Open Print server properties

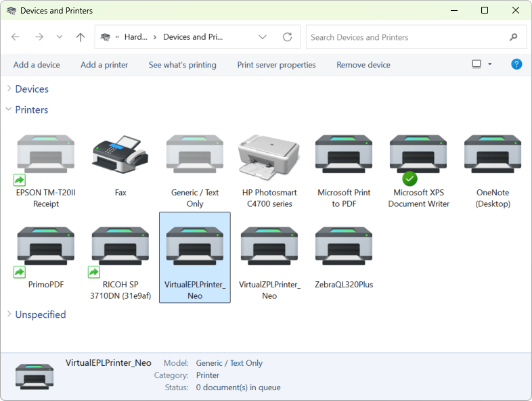[276, 65]
